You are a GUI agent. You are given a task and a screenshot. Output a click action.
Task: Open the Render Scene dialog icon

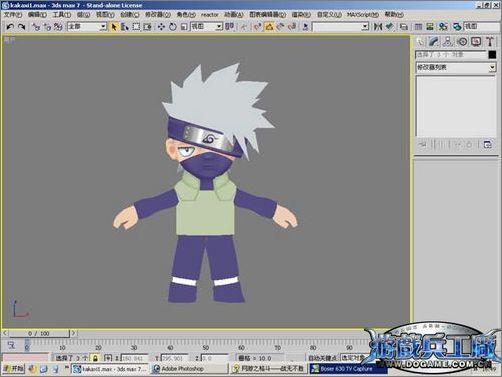[x=457, y=27]
